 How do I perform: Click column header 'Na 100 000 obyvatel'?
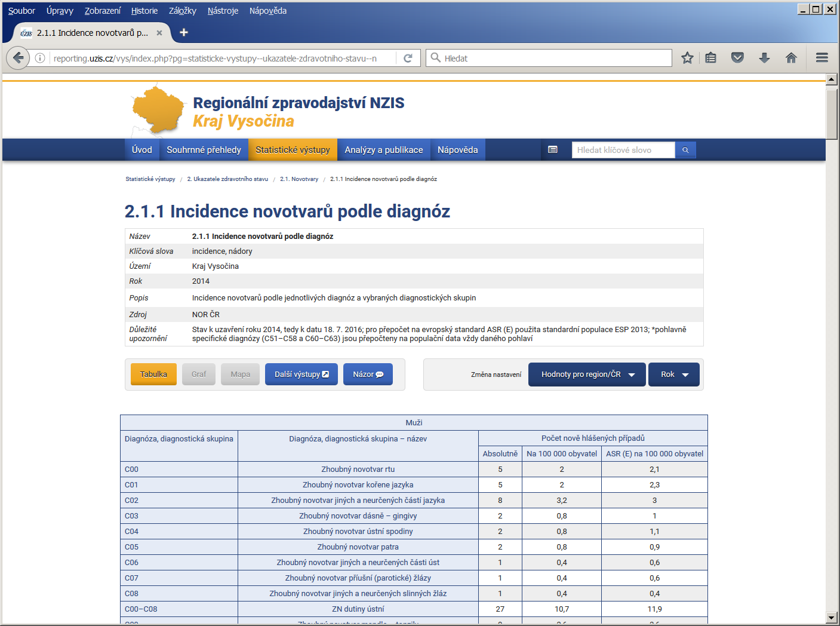562,454
